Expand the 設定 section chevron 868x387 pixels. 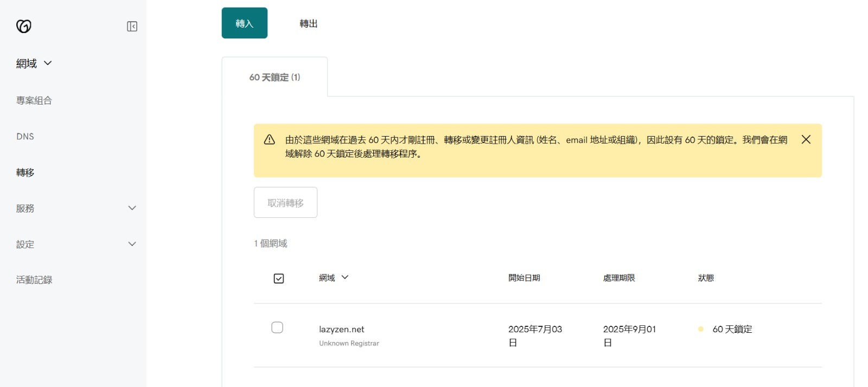(x=132, y=244)
